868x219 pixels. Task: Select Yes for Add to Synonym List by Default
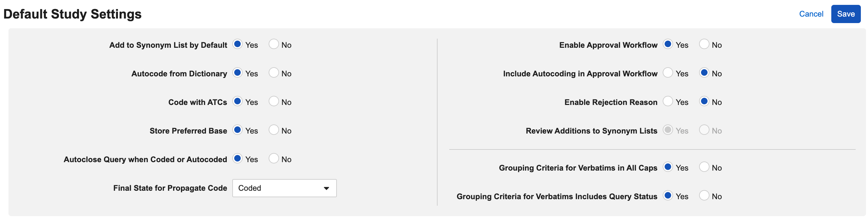tap(237, 44)
